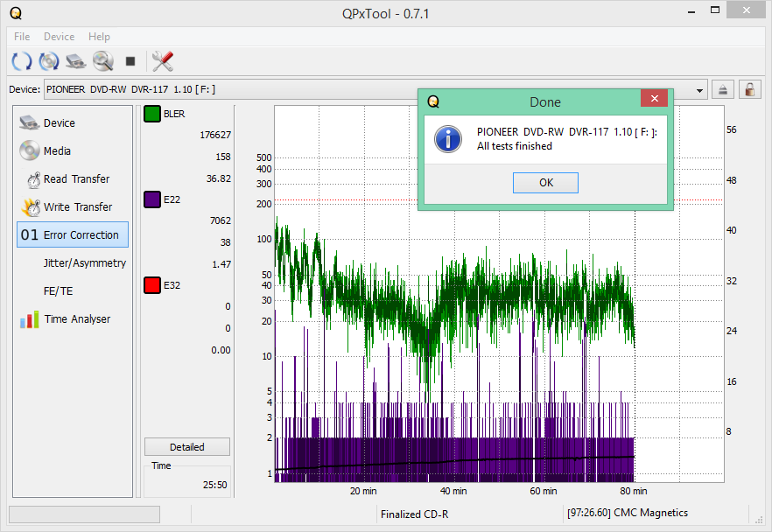This screenshot has width=772, height=532.
Task: Click the E22 total value 7062
Action: (220, 220)
